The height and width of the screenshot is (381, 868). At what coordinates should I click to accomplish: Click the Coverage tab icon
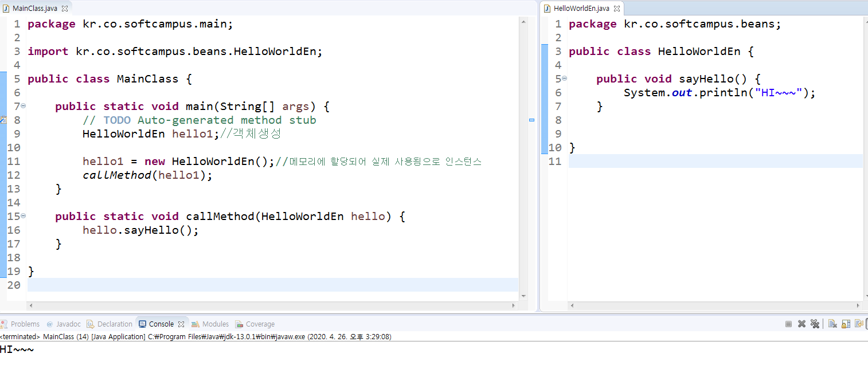pyautogui.click(x=239, y=324)
